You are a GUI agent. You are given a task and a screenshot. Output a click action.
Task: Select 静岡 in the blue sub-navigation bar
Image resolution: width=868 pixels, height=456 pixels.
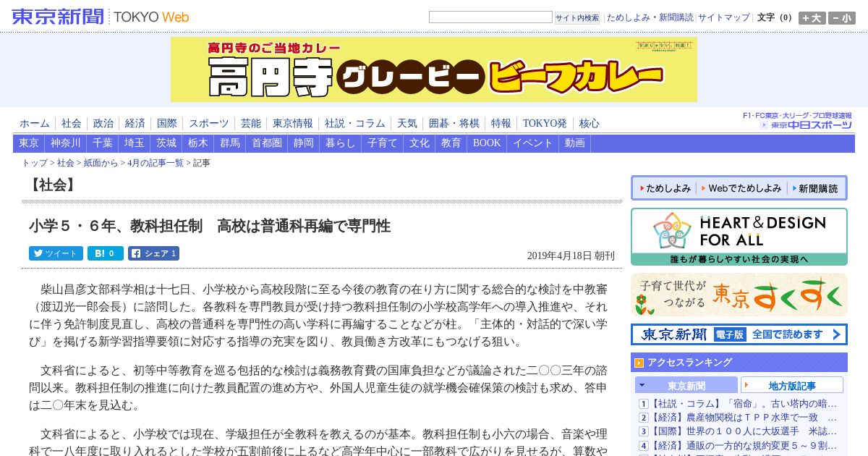click(x=303, y=143)
